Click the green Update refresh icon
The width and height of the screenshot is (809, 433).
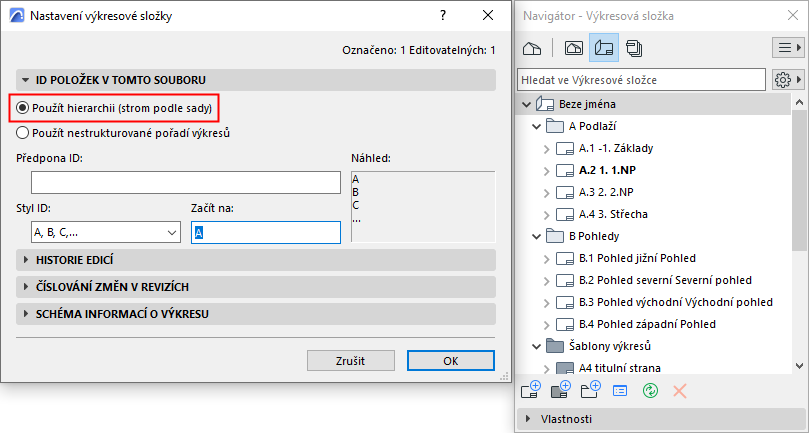(x=649, y=390)
